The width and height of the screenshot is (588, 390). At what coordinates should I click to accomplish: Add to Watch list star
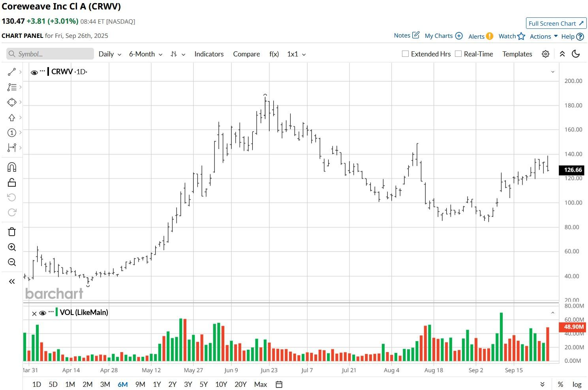click(521, 36)
